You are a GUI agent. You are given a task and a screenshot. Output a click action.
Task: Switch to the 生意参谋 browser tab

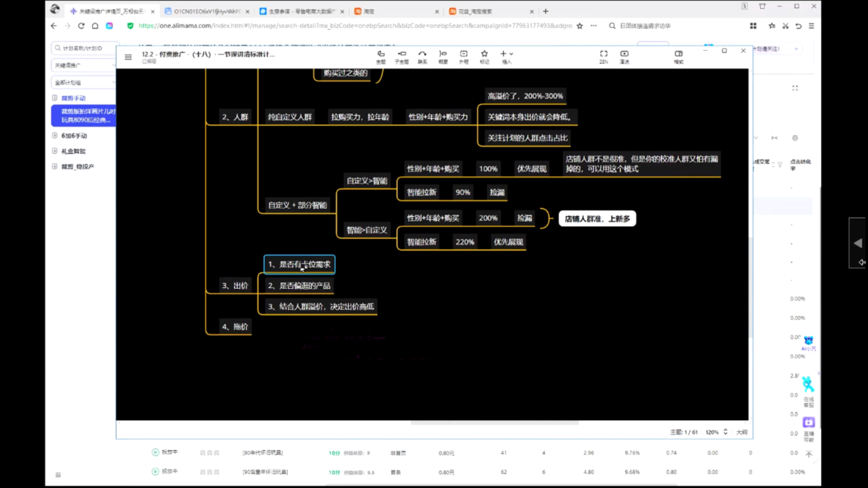pos(302,11)
